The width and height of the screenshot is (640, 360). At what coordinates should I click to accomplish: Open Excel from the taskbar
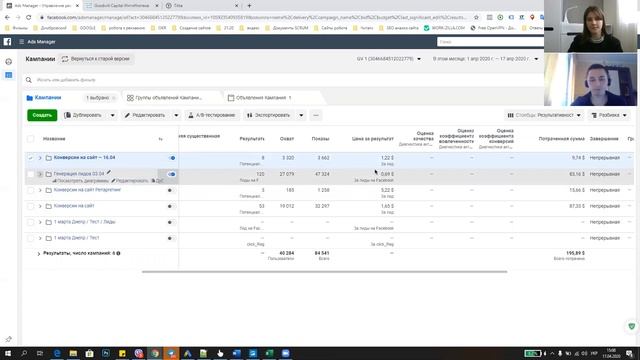point(269,353)
